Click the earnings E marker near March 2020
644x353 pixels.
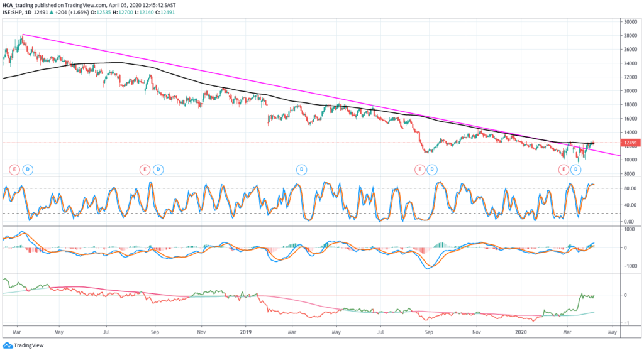[563, 170]
